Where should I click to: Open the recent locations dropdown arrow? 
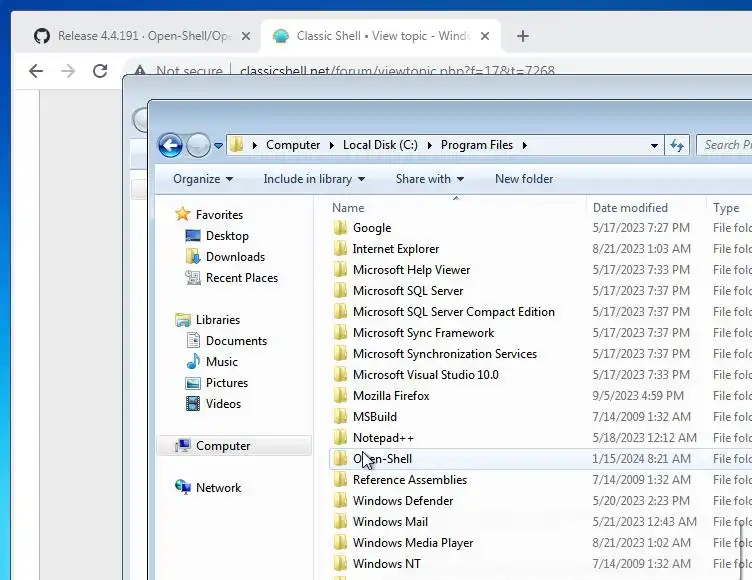pos(218,145)
